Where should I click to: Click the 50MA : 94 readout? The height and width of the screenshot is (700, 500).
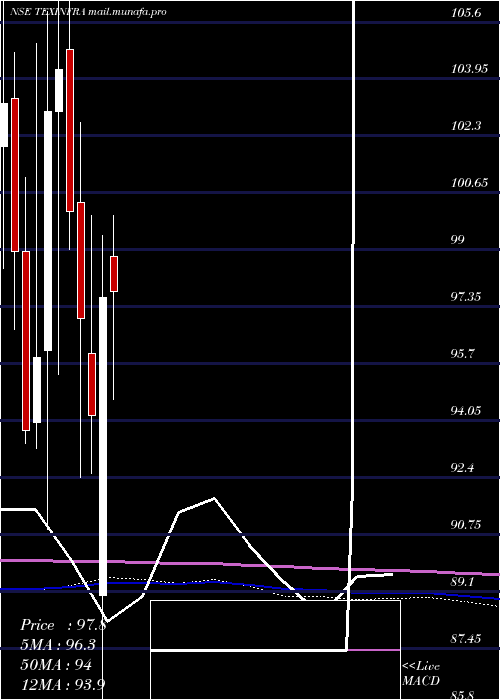(x=56, y=665)
